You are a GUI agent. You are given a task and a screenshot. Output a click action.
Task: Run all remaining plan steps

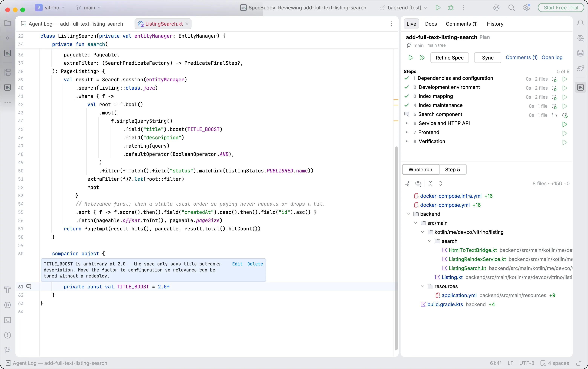click(x=422, y=58)
